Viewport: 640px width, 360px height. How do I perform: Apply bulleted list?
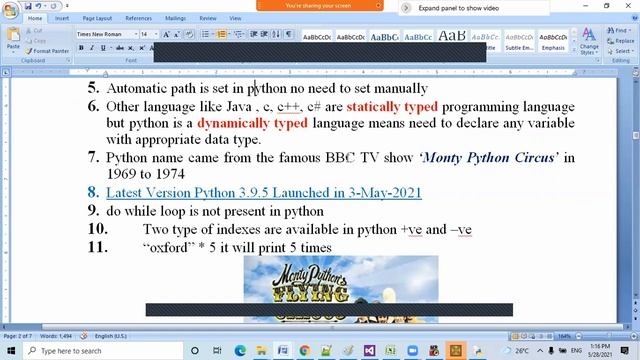pos(205,34)
